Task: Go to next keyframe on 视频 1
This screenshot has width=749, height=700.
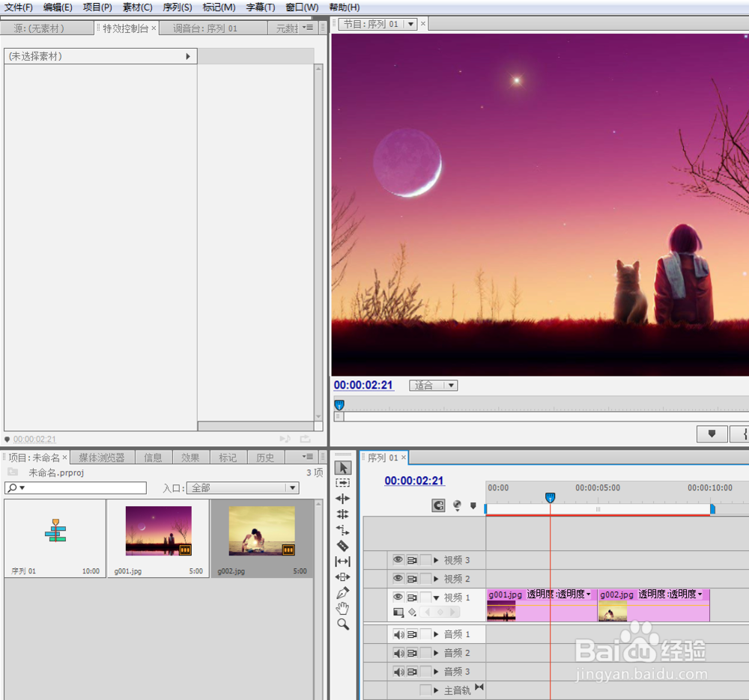Action: pos(453,612)
